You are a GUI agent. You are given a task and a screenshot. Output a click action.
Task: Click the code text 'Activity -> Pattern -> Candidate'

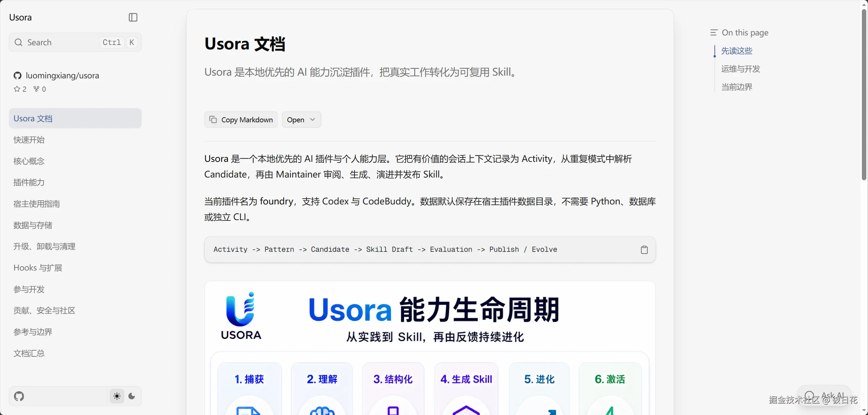(281, 249)
